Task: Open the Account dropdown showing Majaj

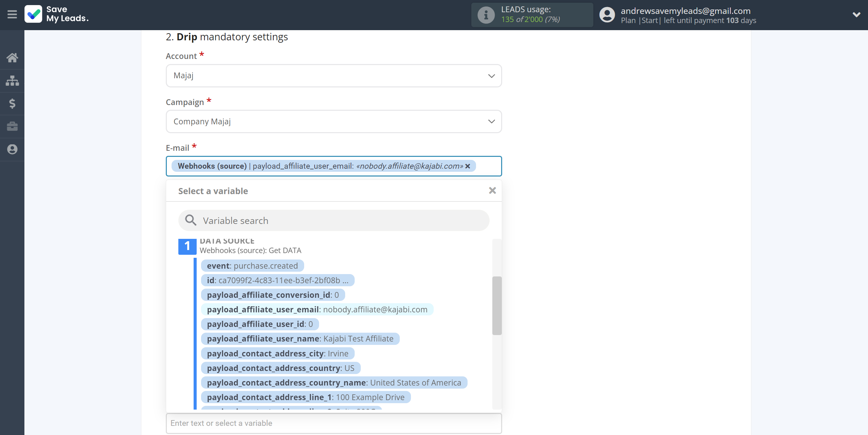Action: 334,76
